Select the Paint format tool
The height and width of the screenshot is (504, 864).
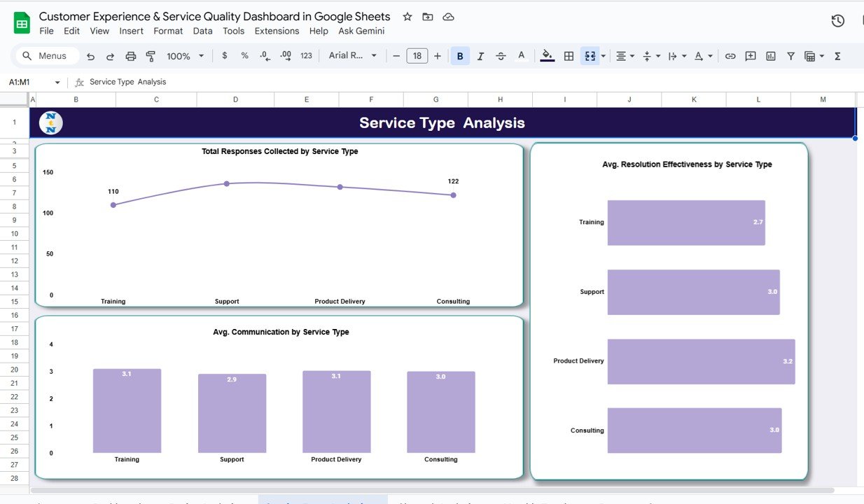[151, 55]
